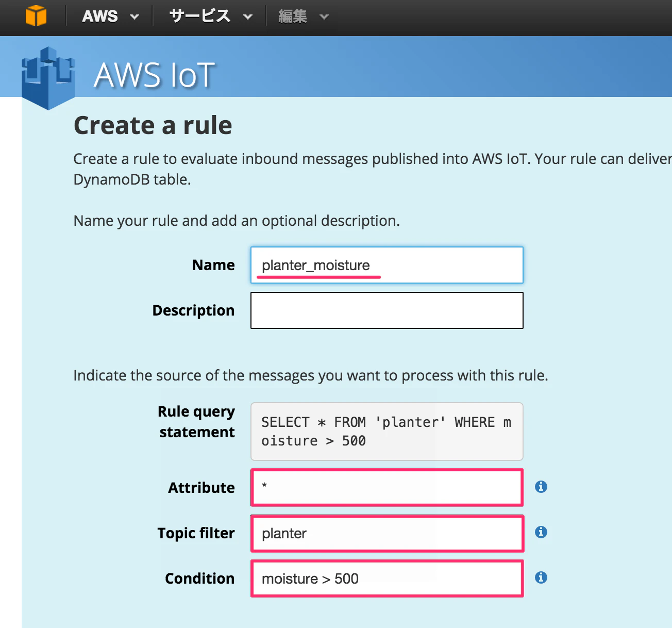672x628 pixels.
Task: Click the 'Indicate the source of the messages' text
Action: point(311,375)
